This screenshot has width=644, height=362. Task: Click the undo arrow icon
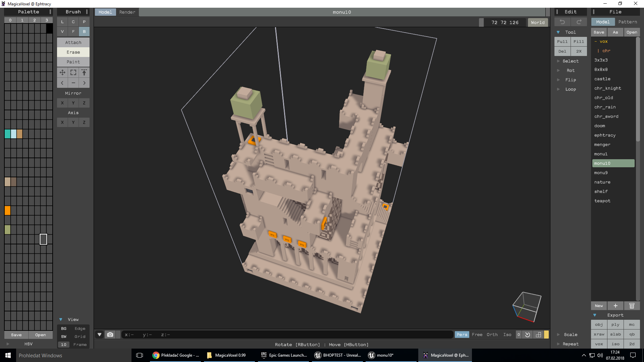562,22
